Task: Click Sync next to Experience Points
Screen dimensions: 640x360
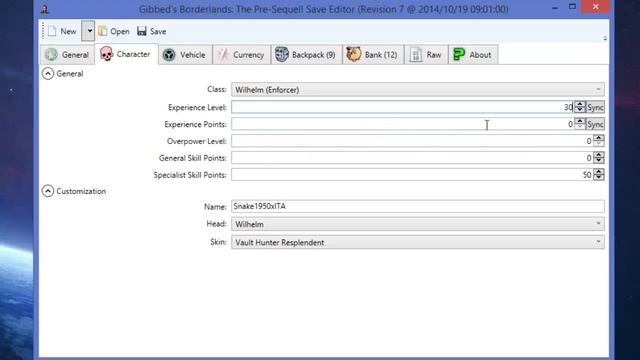Action: [x=595, y=124]
